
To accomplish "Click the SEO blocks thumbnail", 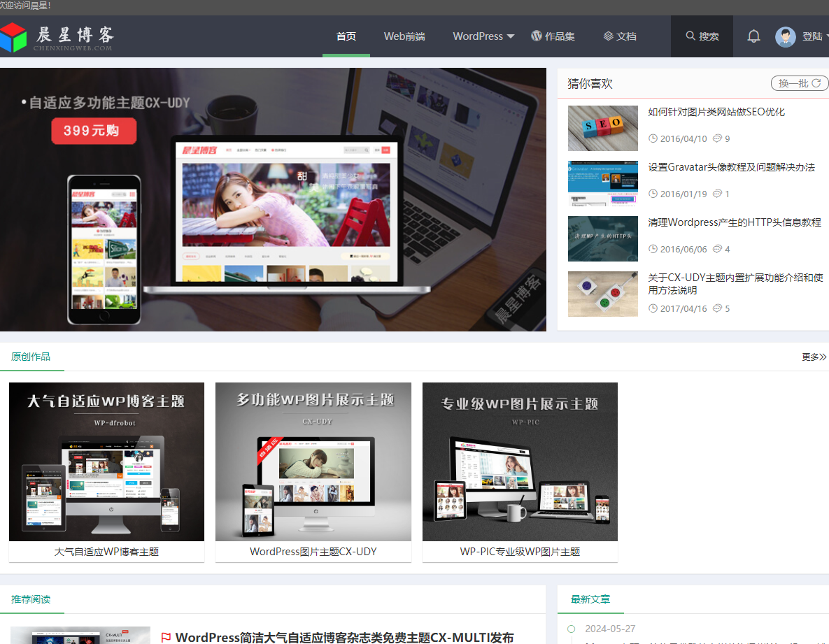I will click(x=603, y=129).
